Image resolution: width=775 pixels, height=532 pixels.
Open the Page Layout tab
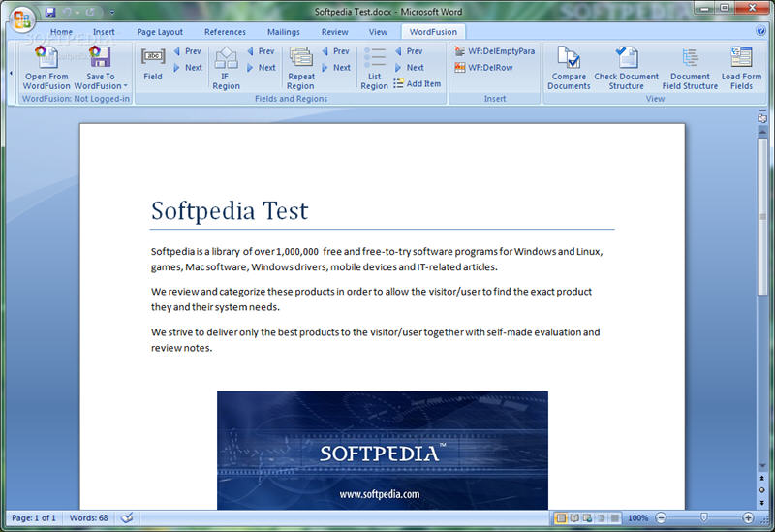point(160,32)
